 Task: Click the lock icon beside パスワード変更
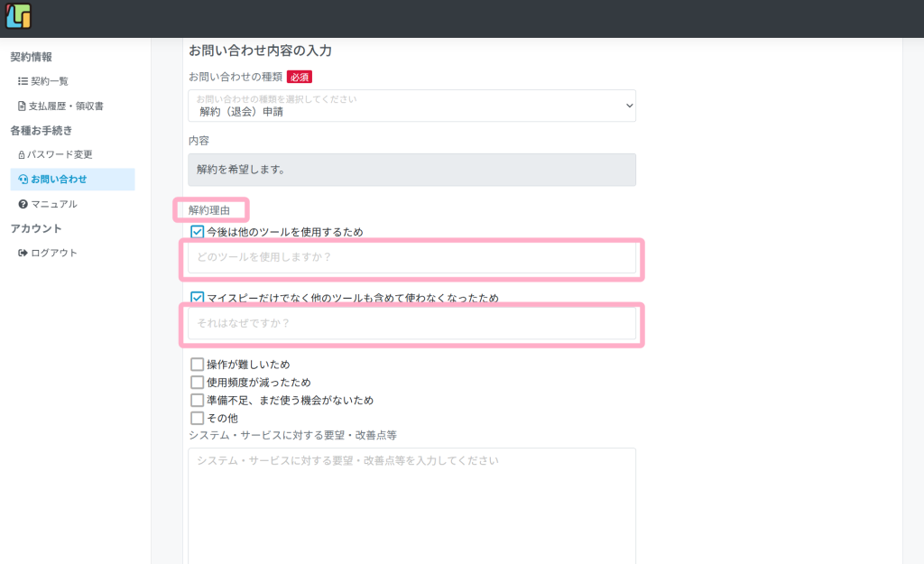pos(22,154)
